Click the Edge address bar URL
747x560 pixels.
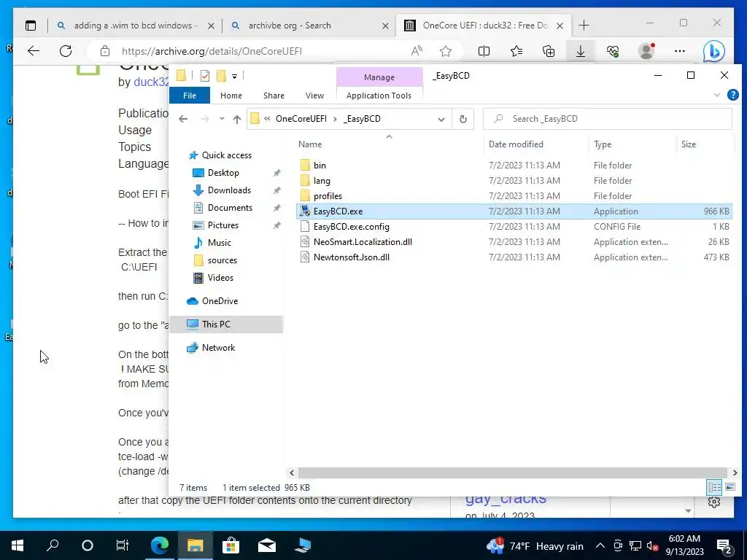tap(212, 51)
